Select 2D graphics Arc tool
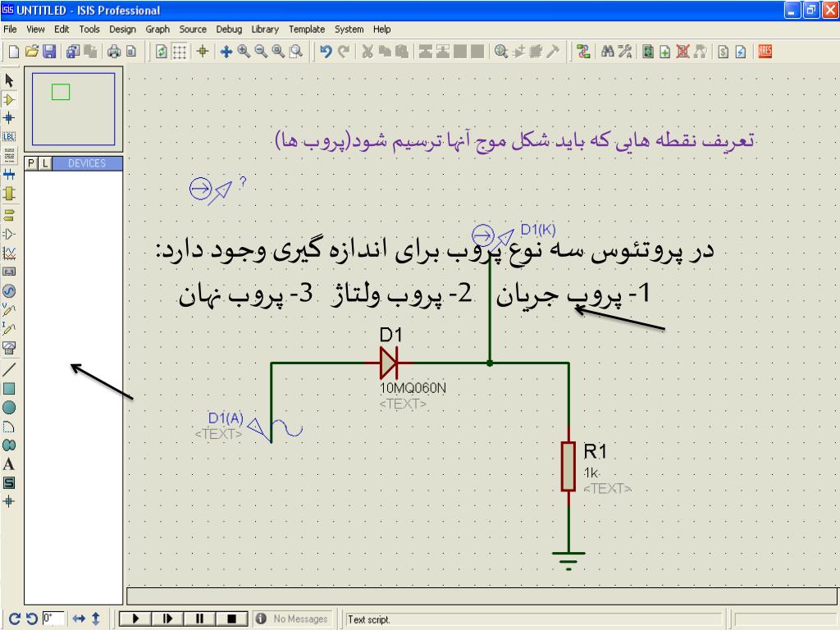This screenshot has height=630, width=840. pos(9,427)
